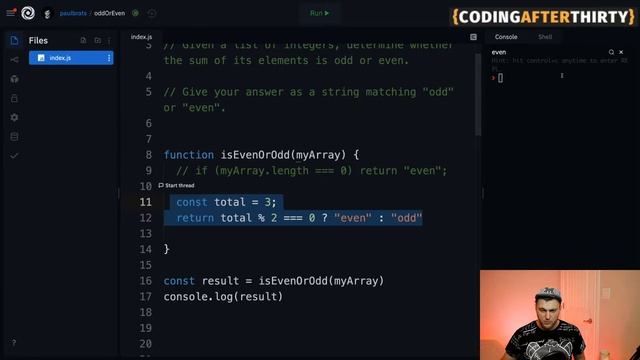640x360 pixels.
Task: Open the Settings gear sidebar icon
Action: click(14, 118)
